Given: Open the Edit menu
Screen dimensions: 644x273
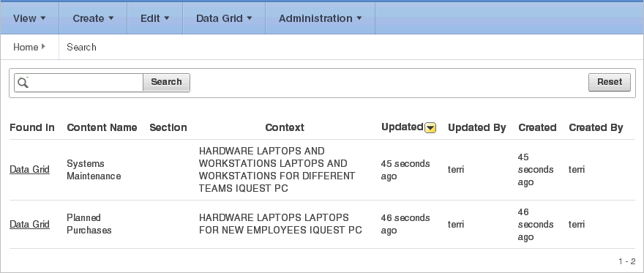Looking at the screenshot, I should click(x=155, y=18).
